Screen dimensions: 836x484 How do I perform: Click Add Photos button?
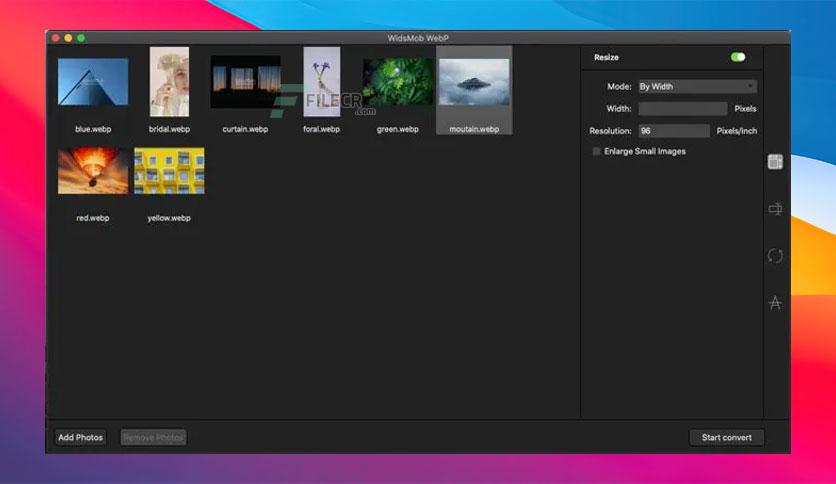click(81, 438)
